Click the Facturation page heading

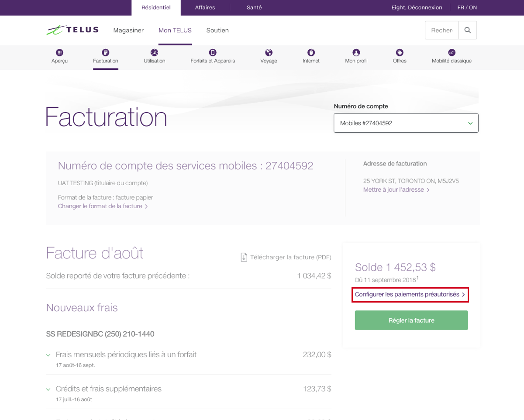[x=106, y=117]
